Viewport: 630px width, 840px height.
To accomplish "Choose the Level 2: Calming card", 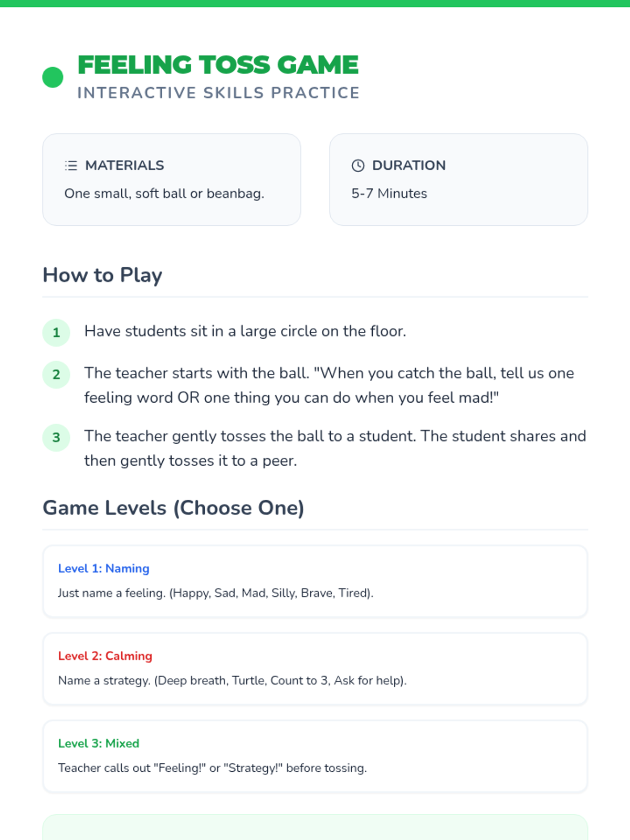I will (x=315, y=669).
